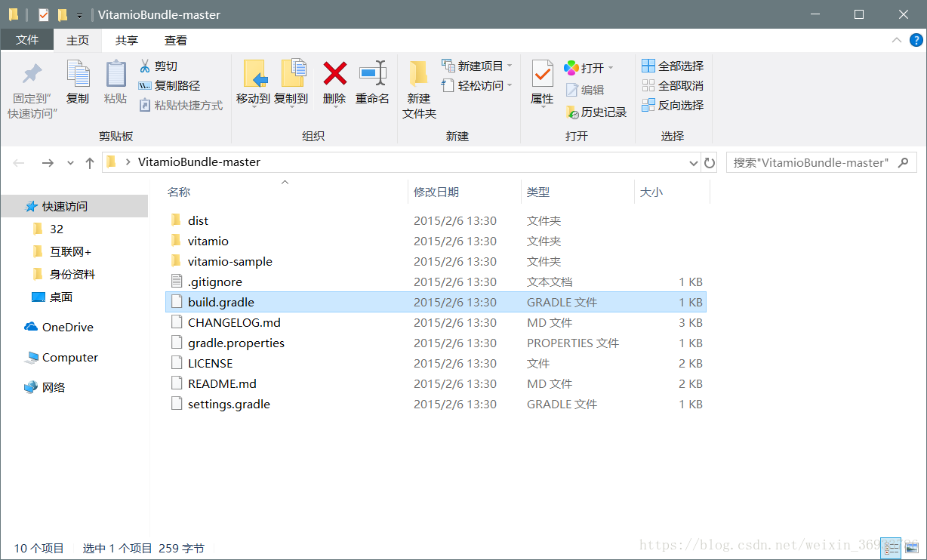This screenshot has height=560, width=927.
Task: Click the red Delete (删除) icon
Action: pos(334,74)
